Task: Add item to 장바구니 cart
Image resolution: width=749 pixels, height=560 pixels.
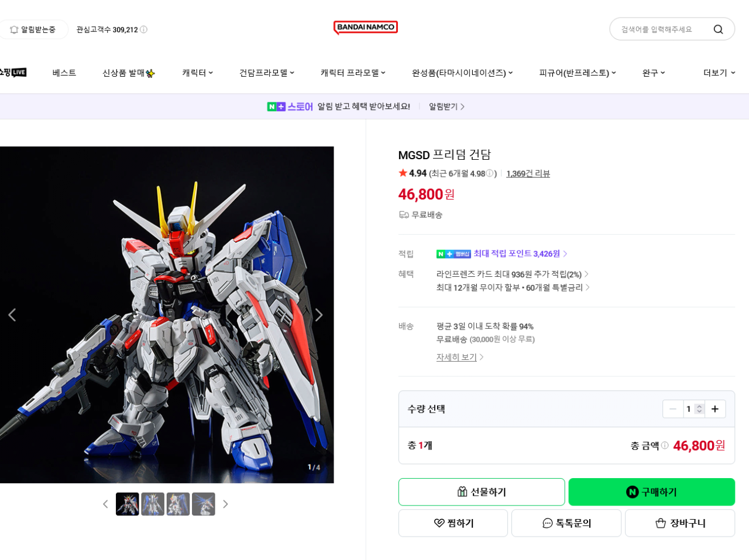Action: 680,523
